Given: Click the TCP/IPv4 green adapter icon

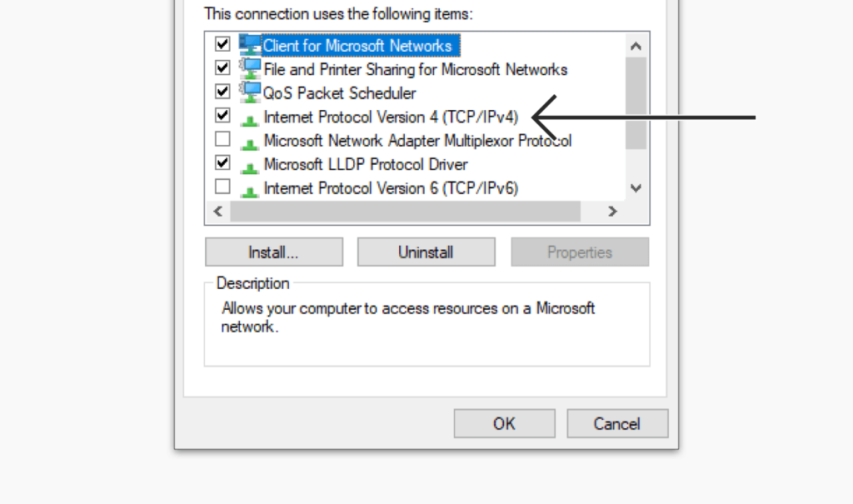Looking at the screenshot, I should tap(250, 117).
